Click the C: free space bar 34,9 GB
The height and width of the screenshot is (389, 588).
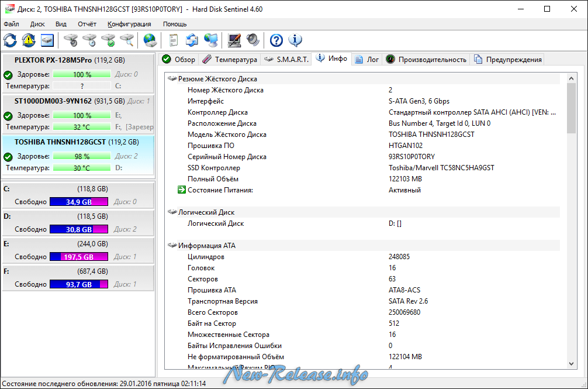pyautogui.click(x=79, y=202)
